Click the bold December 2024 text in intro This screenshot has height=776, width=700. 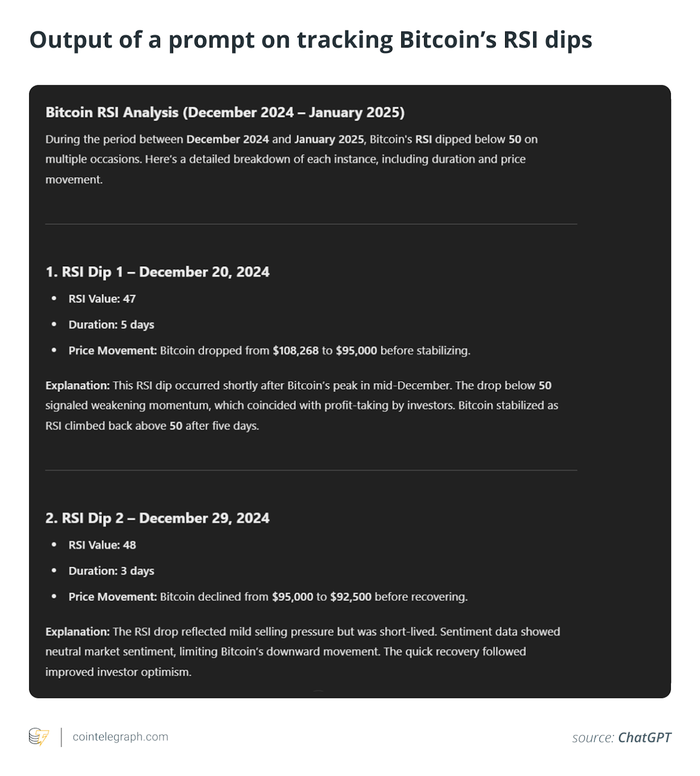[x=228, y=140]
